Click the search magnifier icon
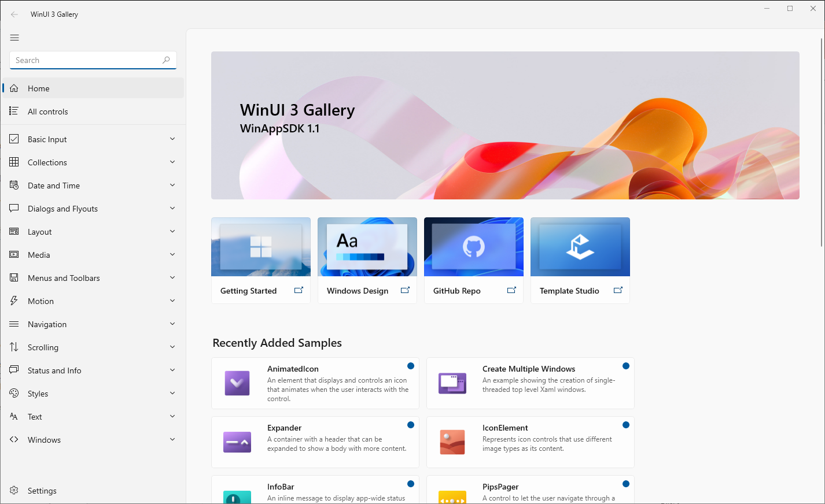825x504 pixels. click(x=166, y=60)
